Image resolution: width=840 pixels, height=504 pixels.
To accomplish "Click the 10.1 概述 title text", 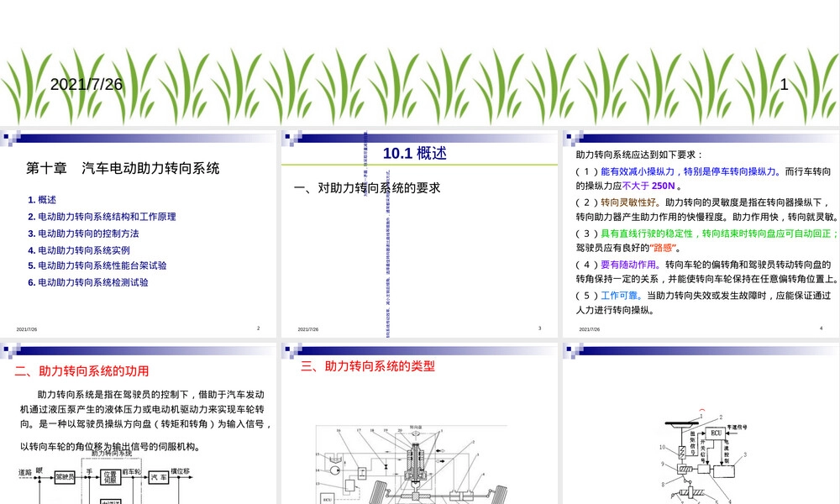I will pyautogui.click(x=415, y=153).
